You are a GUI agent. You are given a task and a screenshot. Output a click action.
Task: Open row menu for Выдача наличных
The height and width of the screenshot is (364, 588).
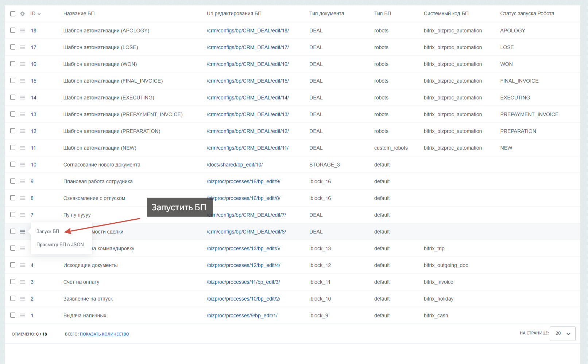pyautogui.click(x=23, y=316)
